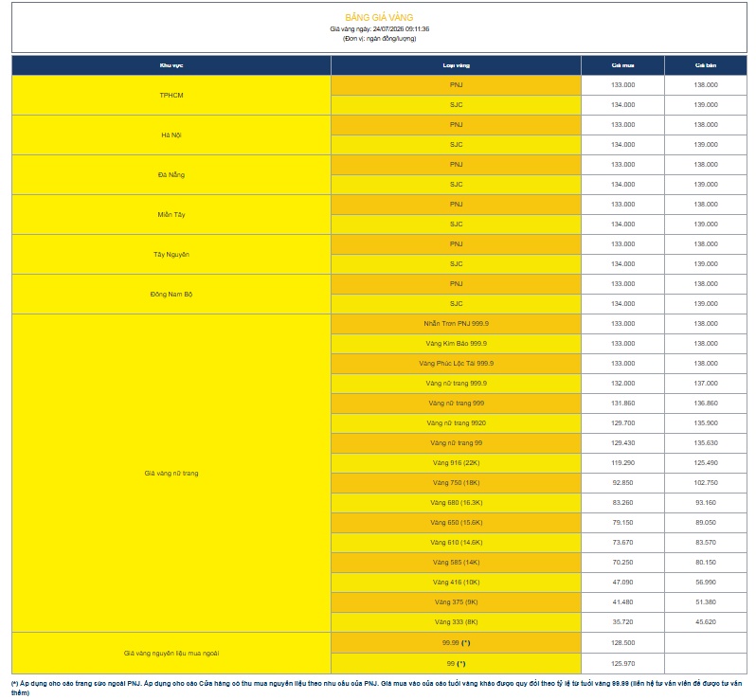Screen dimensions: 756x700
Task: Click the Giá bán column header
Action: pos(706,65)
